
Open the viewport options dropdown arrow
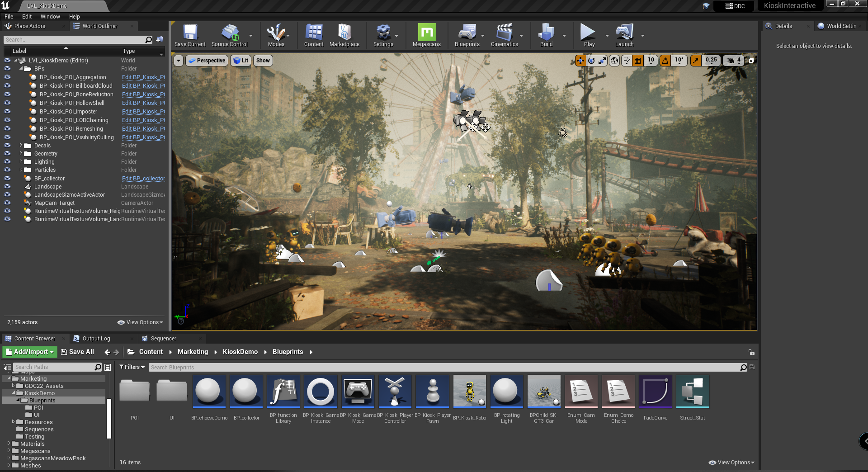click(179, 61)
